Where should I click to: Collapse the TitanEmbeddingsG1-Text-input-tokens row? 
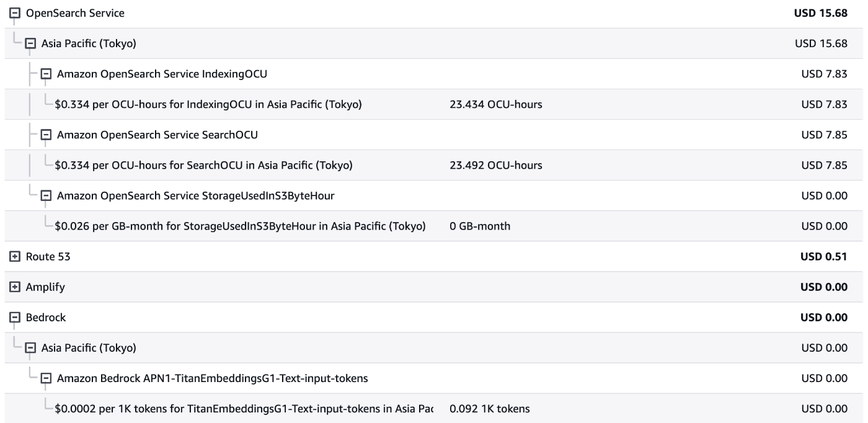45,378
